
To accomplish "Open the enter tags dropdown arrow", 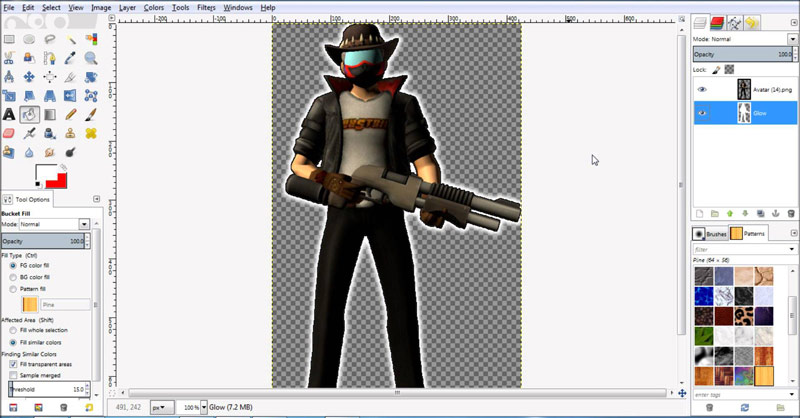I will click(792, 395).
